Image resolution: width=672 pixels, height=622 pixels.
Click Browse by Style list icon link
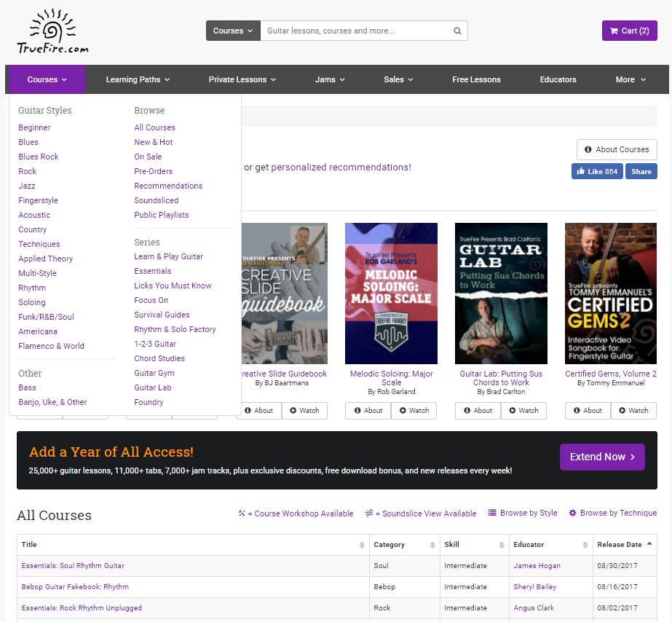[x=523, y=513]
